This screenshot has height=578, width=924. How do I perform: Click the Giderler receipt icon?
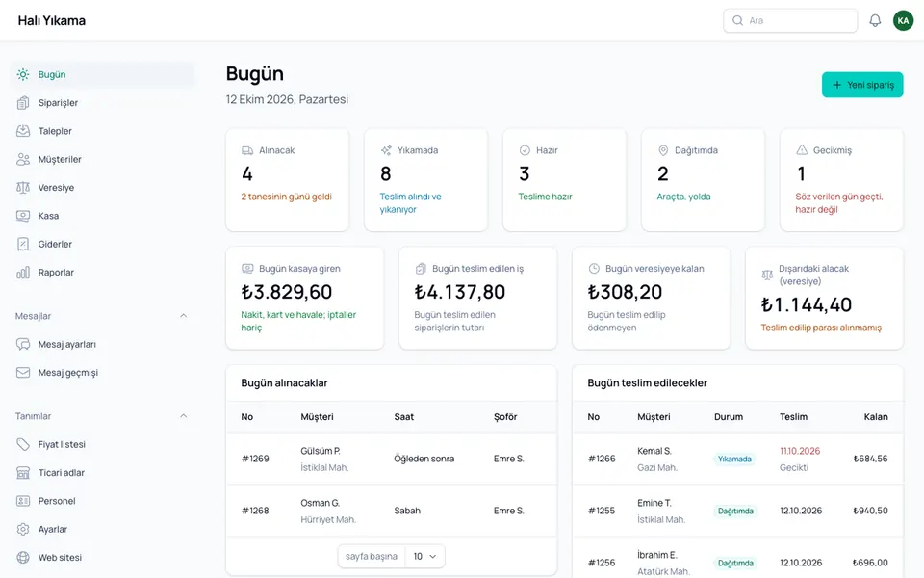click(23, 244)
